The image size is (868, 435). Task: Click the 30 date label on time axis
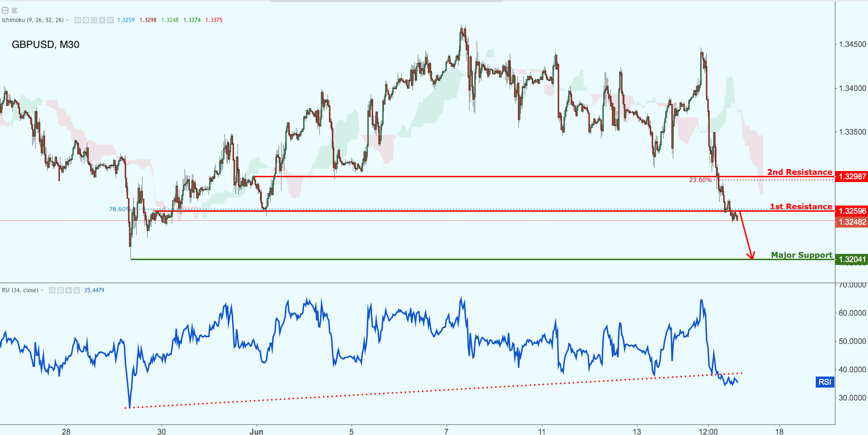click(162, 432)
